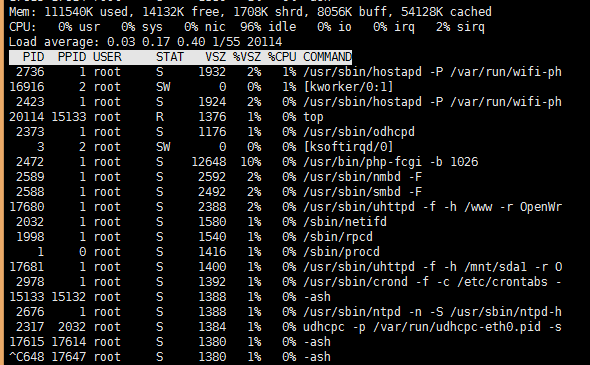Click PID 17615 -ash row
The image size is (590, 365).
click(x=170, y=342)
